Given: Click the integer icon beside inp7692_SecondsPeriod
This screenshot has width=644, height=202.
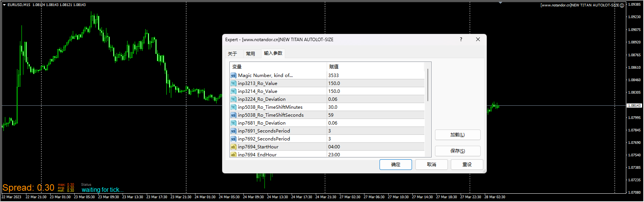Looking at the screenshot, I should pos(233,139).
